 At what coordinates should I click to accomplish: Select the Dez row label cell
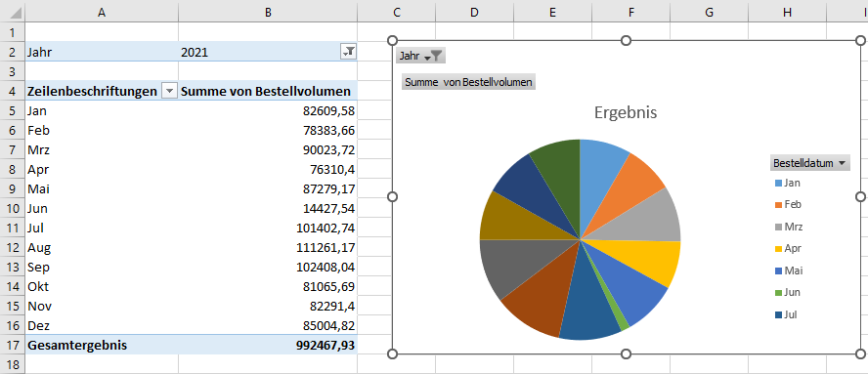pos(102,325)
